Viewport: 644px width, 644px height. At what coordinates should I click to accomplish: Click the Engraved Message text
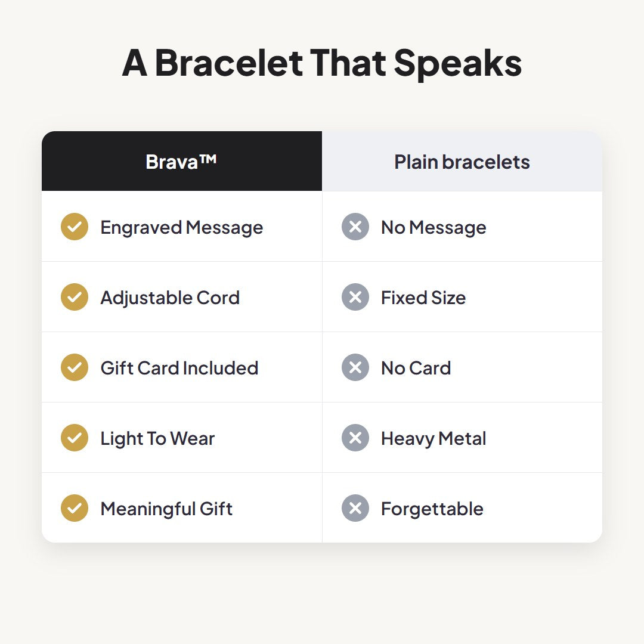pos(181,228)
